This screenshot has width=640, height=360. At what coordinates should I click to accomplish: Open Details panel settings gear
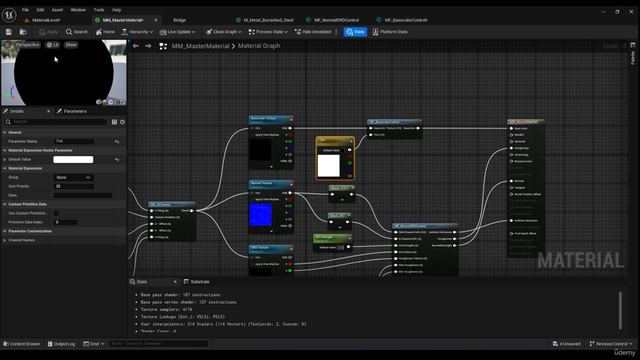point(122,122)
